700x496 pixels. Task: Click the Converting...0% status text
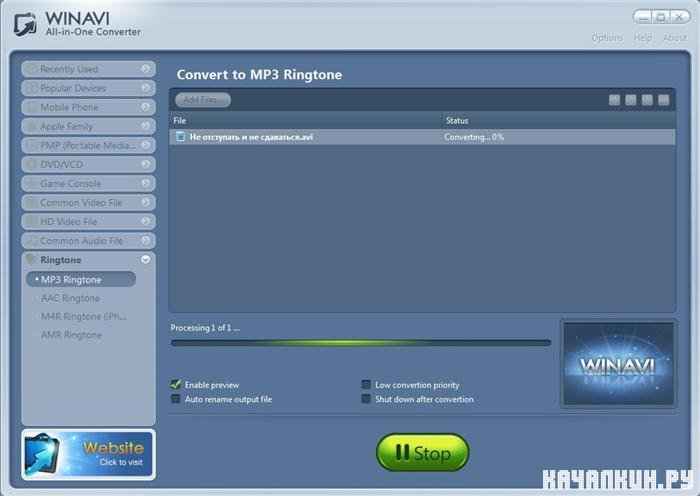[x=474, y=137]
